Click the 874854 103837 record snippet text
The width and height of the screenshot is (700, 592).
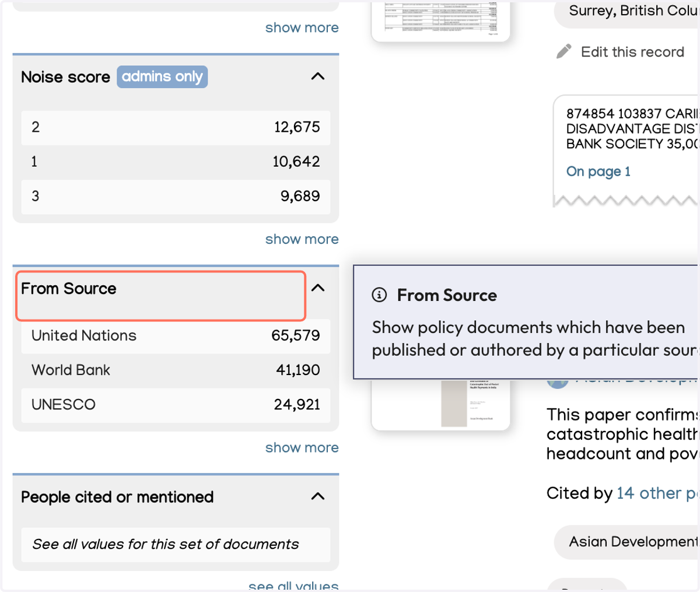(632, 129)
